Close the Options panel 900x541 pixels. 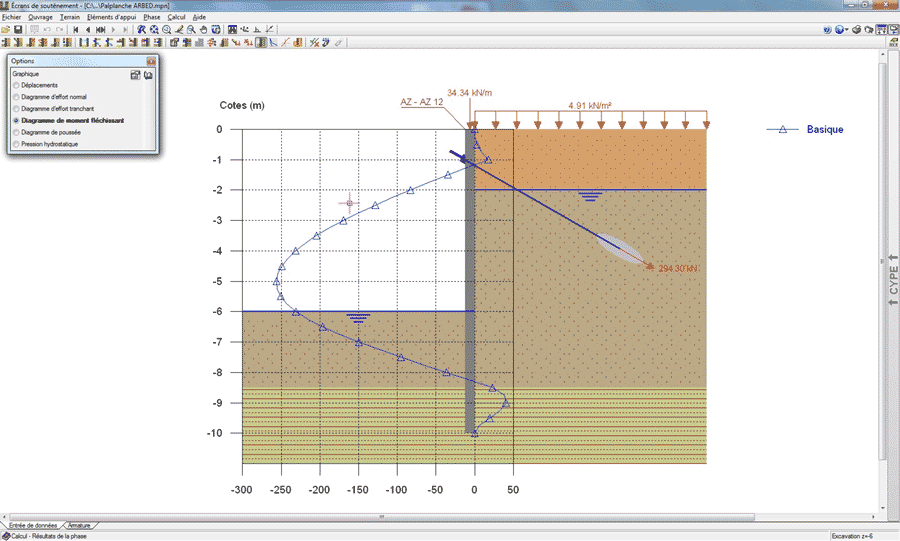[151, 61]
